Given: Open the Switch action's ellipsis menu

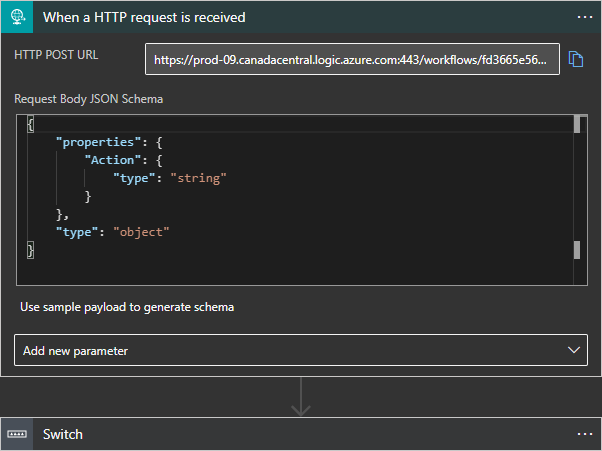Looking at the screenshot, I should point(585,434).
